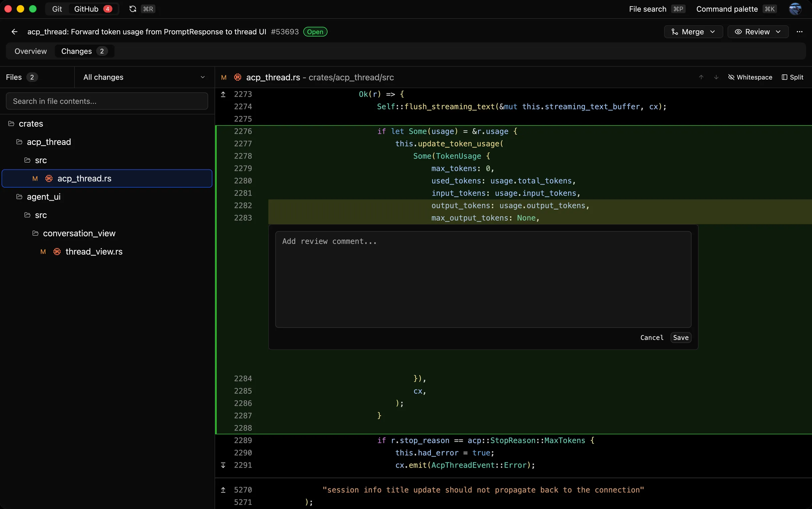
Task: Go back using the back arrow
Action: pyautogui.click(x=14, y=32)
